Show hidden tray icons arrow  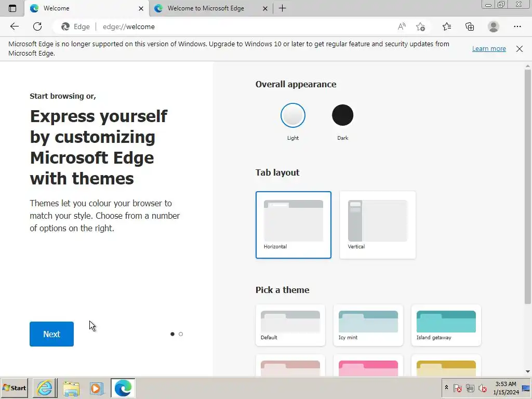(x=446, y=388)
